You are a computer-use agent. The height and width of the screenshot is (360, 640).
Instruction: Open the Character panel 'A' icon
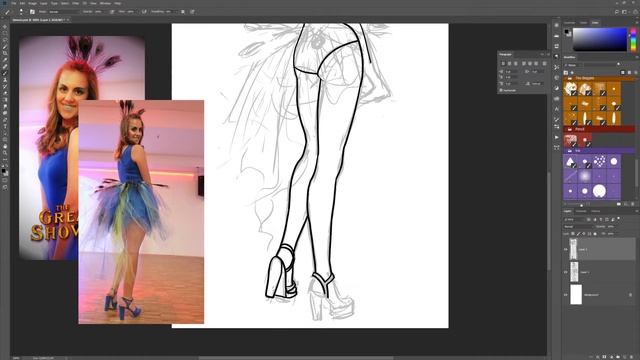pyautogui.click(x=556, y=109)
